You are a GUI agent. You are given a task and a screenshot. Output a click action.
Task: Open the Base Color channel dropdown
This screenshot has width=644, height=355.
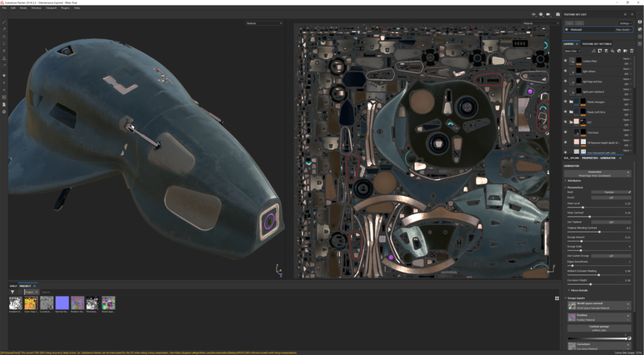572,51
